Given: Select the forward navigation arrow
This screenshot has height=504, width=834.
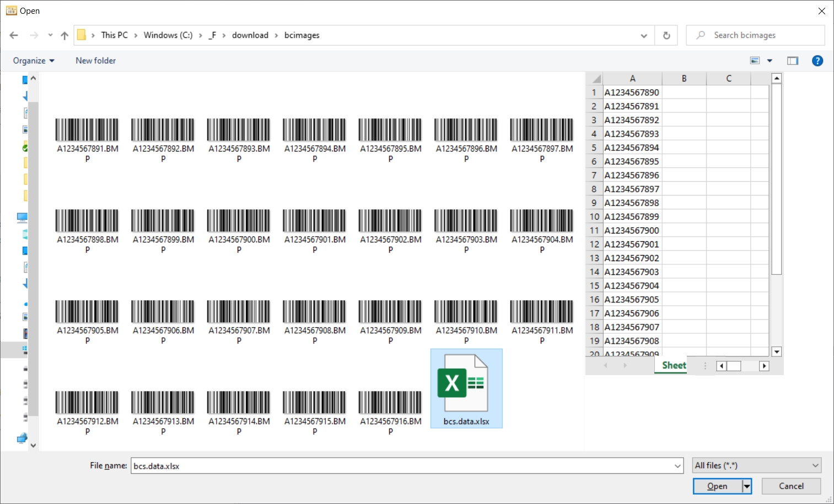Looking at the screenshot, I should click(x=33, y=35).
